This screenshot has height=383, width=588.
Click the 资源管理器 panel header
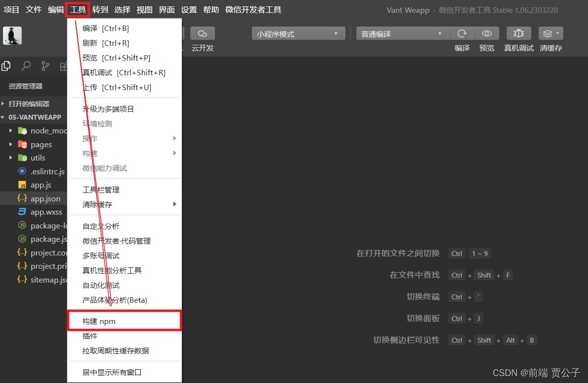[26, 86]
